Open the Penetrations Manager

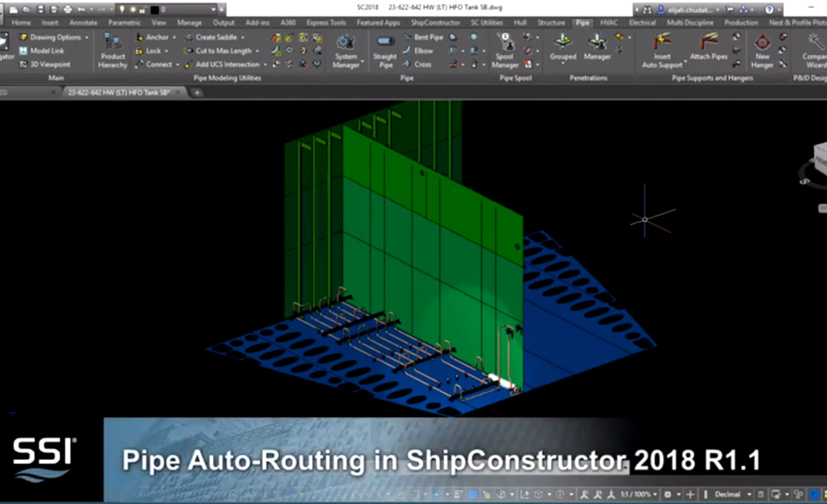(597, 50)
